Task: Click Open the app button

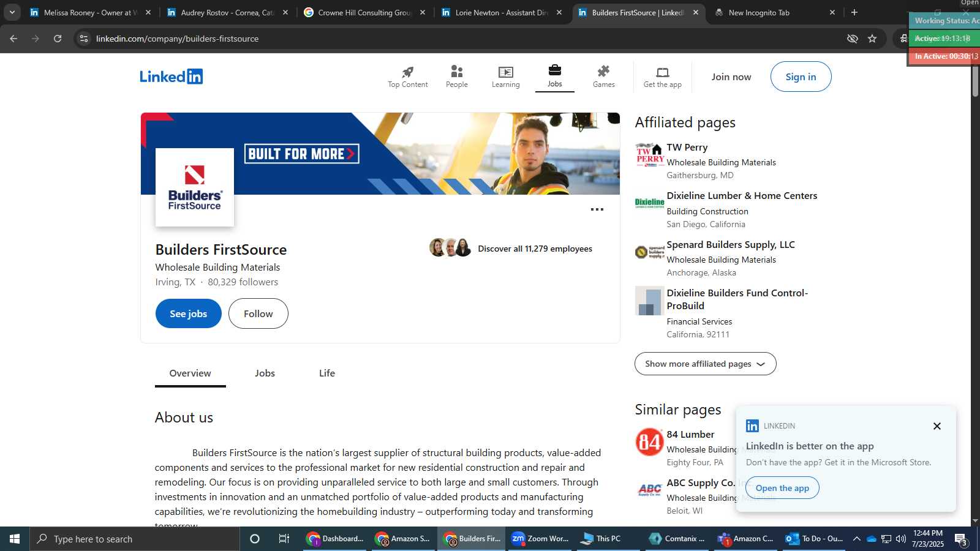Action: tap(782, 488)
